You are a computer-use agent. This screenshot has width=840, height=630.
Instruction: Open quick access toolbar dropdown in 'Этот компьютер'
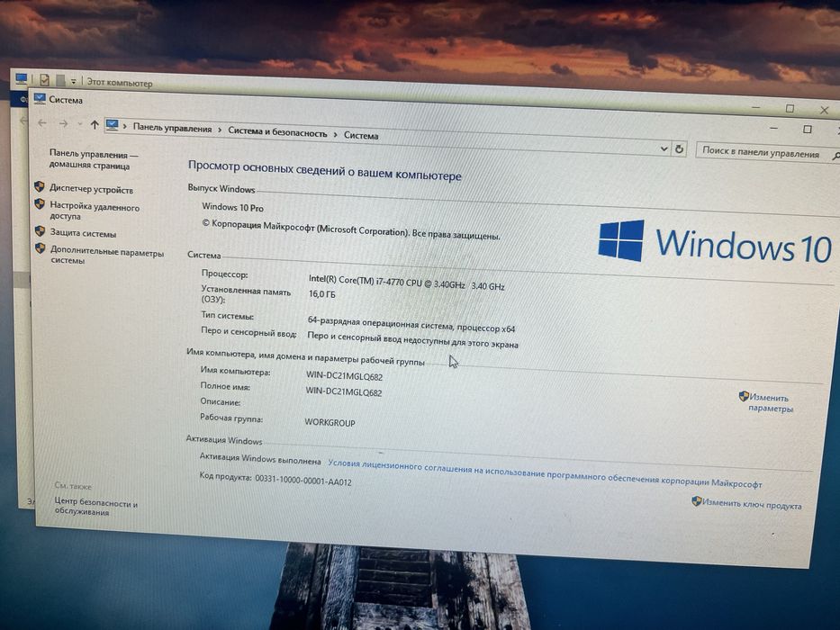[x=74, y=81]
